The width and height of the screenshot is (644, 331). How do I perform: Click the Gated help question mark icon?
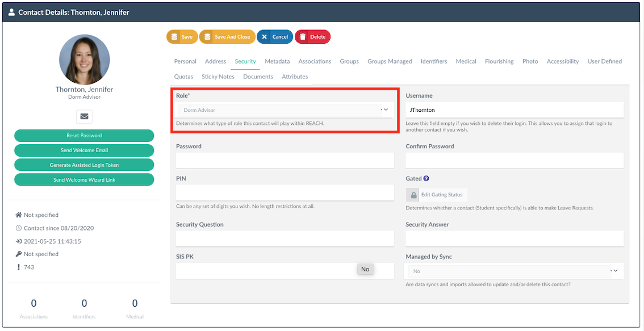(x=426, y=179)
